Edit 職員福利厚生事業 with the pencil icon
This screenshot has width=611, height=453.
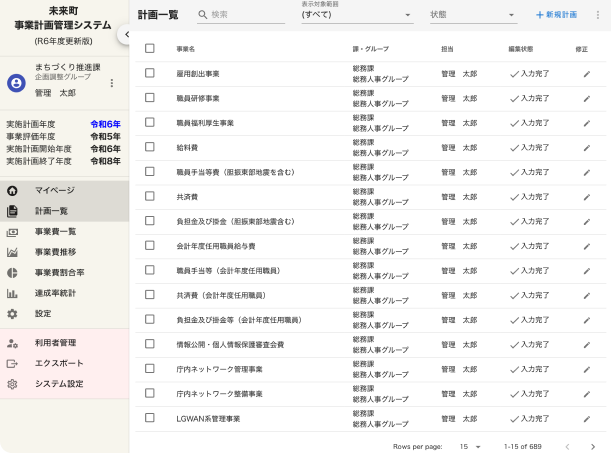(x=587, y=123)
